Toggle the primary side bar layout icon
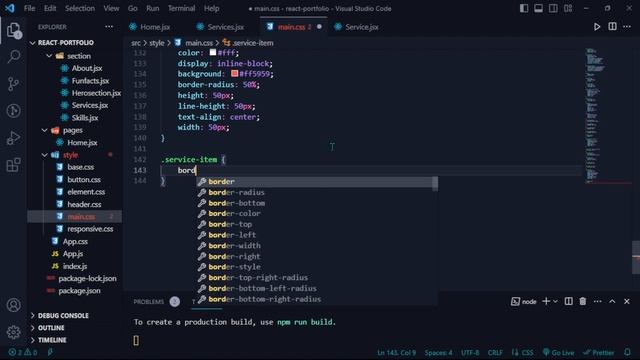The height and width of the screenshot is (360, 640). coord(524,8)
